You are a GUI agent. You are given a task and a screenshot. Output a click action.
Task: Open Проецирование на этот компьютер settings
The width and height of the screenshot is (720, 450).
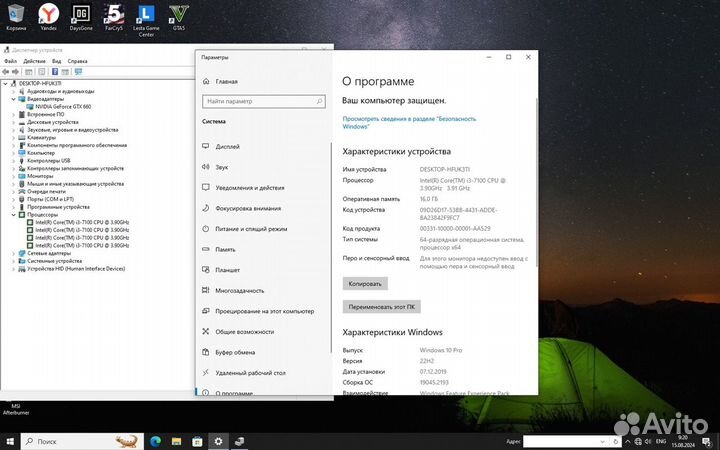(263, 311)
